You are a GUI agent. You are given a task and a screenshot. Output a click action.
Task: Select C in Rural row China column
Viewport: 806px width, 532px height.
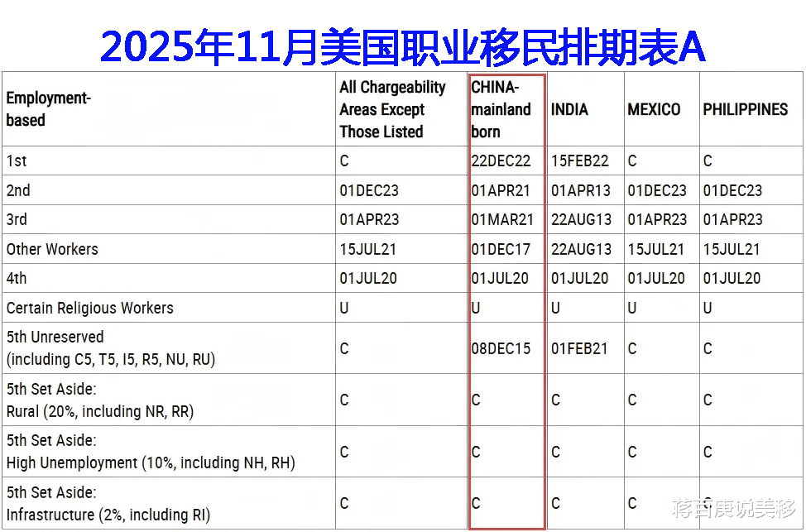[476, 400]
